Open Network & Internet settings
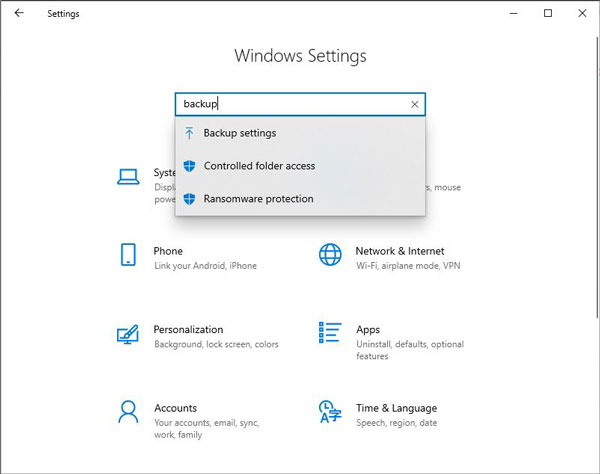The image size is (600, 474). [x=390, y=258]
